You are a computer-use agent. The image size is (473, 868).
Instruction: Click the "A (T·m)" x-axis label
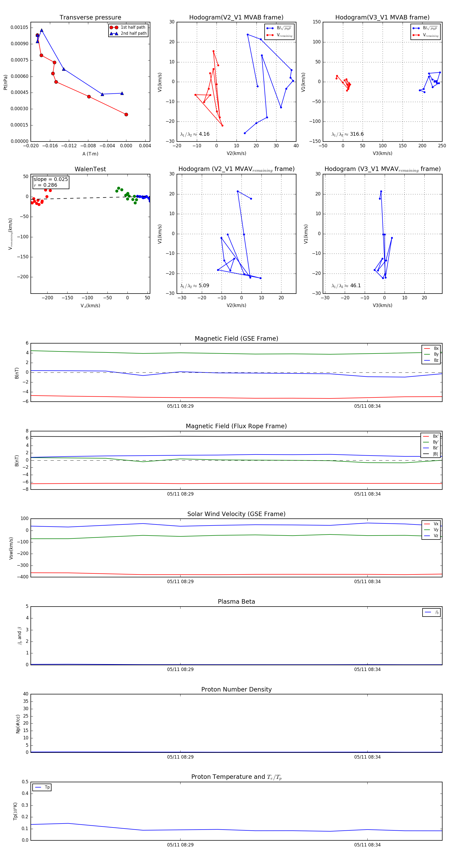(90, 154)
